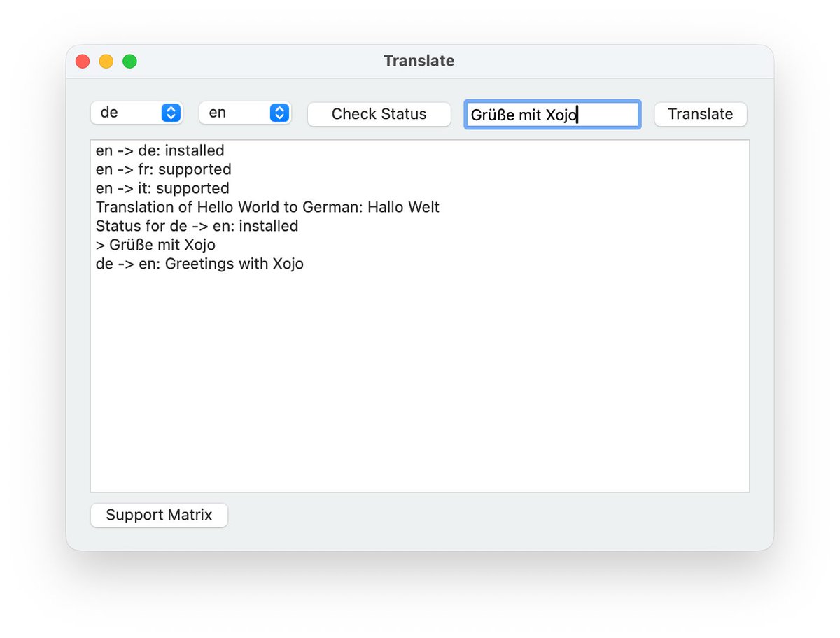Click the '> Grüße mit Xojo' log line
Image resolution: width=840 pixels, height=638 pixels.
point(155,245)
